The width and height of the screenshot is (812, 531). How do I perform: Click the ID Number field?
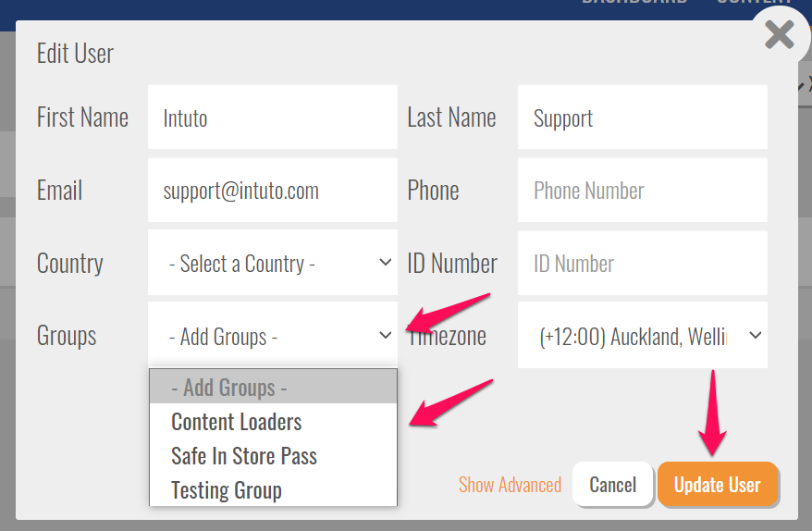pyautogui.click(x=642, y=264)
